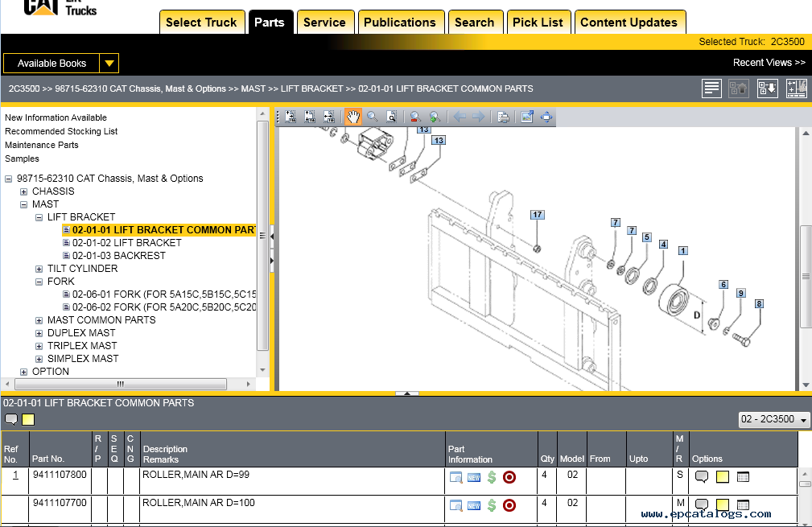Click the zoom in magnifier icon

tap(435, 117)
